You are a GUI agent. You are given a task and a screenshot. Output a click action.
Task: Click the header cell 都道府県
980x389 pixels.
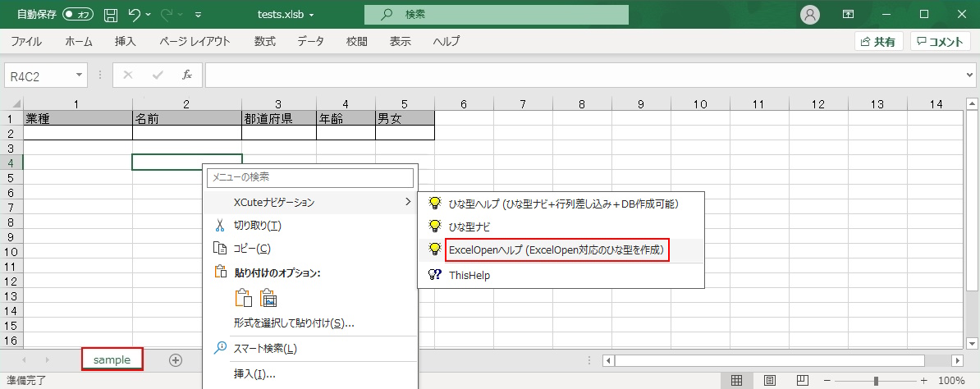279,118
